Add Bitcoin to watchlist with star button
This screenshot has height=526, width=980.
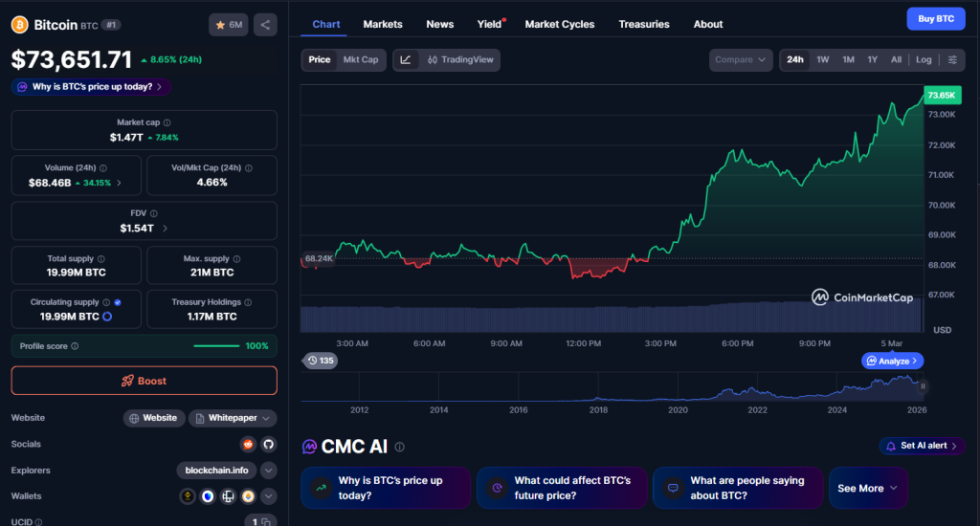229,25
